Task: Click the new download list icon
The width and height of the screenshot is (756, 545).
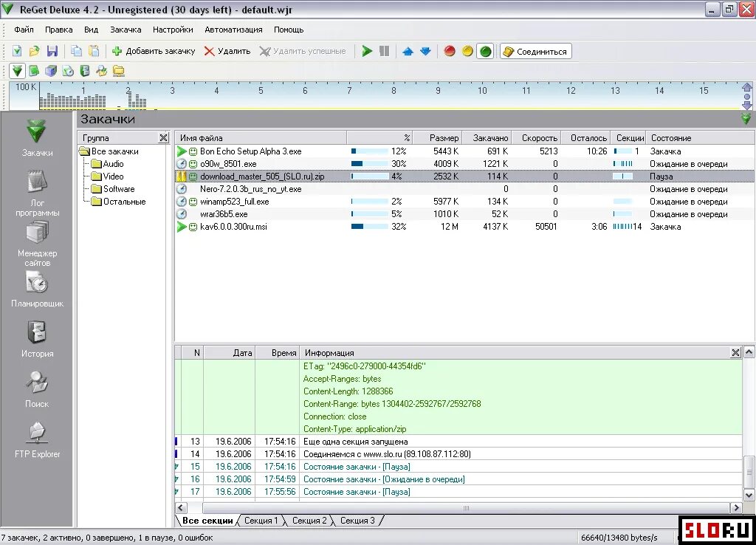Action: (x=17, y=51)
